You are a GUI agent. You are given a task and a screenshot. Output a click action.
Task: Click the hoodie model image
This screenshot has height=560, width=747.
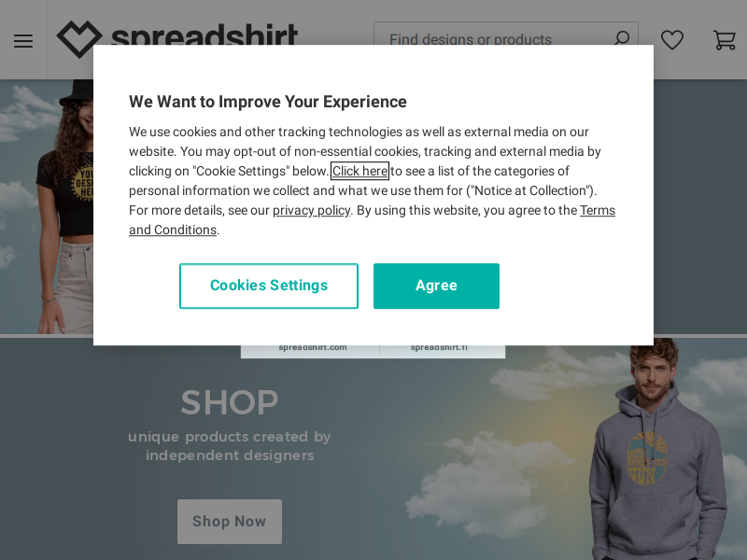click(x=660, y=449)
